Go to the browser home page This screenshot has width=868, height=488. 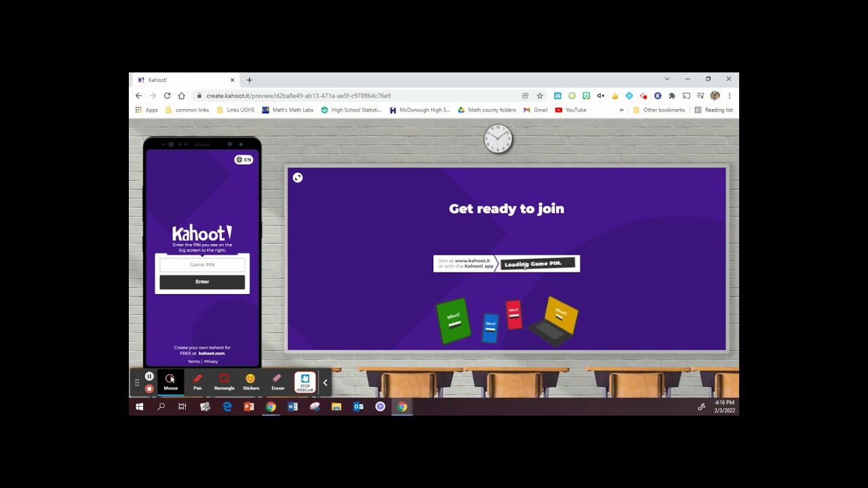pyautogui.click(x=181, y=96)
